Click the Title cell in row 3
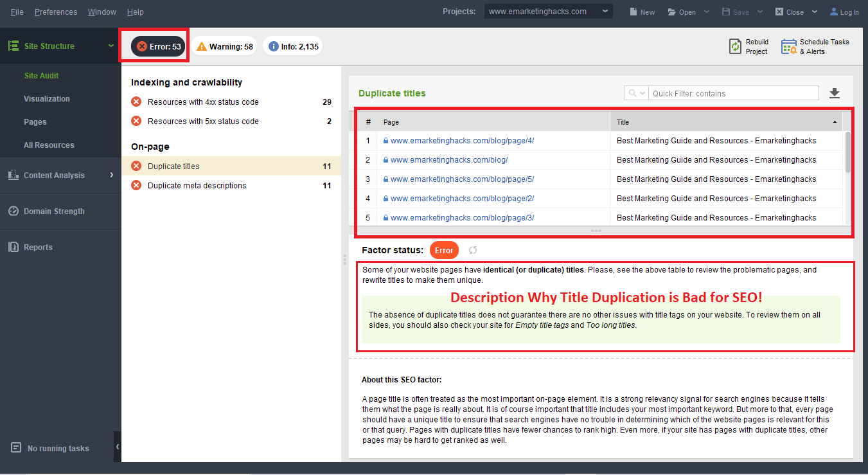 pyautogui.click(x=726, y=179)
